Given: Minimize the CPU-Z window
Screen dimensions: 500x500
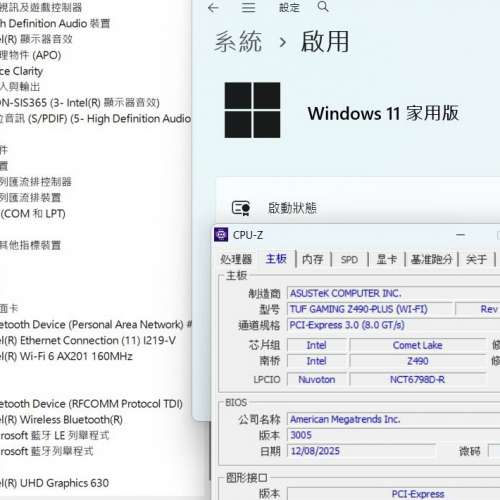Looking at the screenshot, I should [460, 235].
